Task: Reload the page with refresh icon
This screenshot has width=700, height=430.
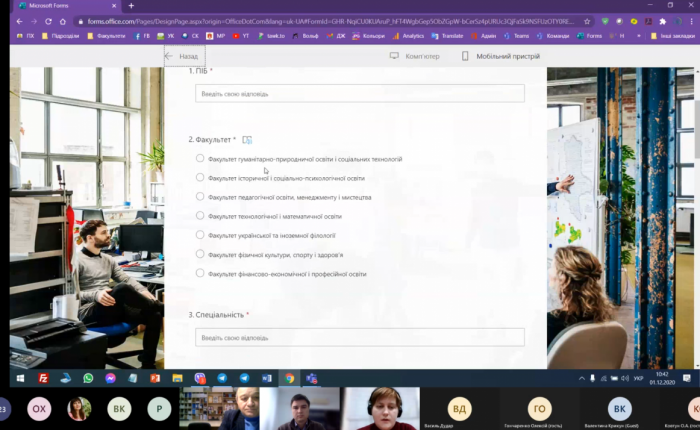Action: click(x=48, y=21)
